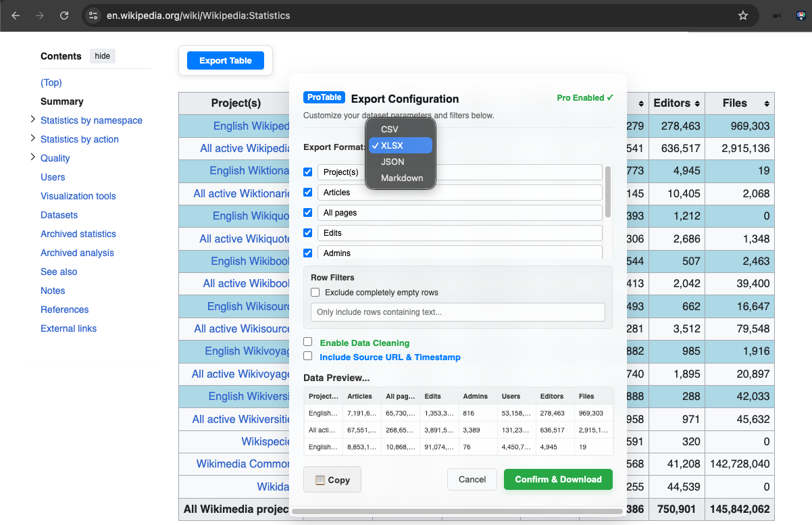Image resolution: width=812 pixels, height=525 pixels.
Task: Open the site information icon in address bar
Action: 93,16
